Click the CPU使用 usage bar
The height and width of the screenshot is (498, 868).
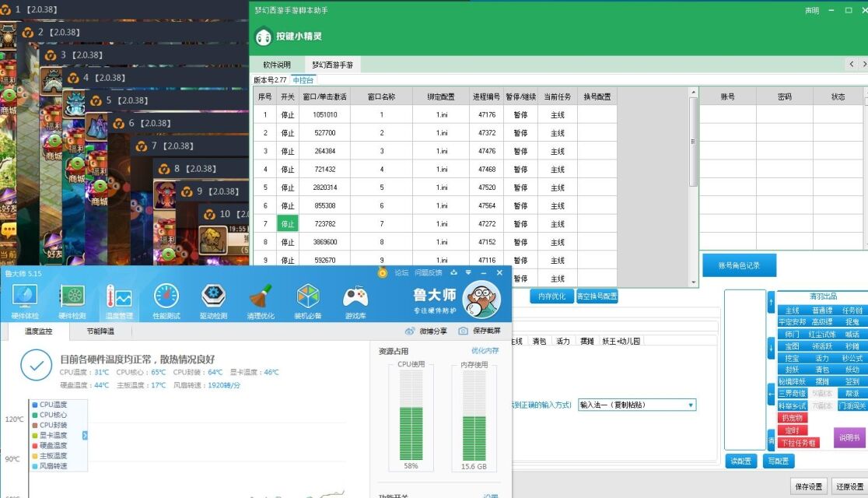pyautogui.click(x=411, y=416)
